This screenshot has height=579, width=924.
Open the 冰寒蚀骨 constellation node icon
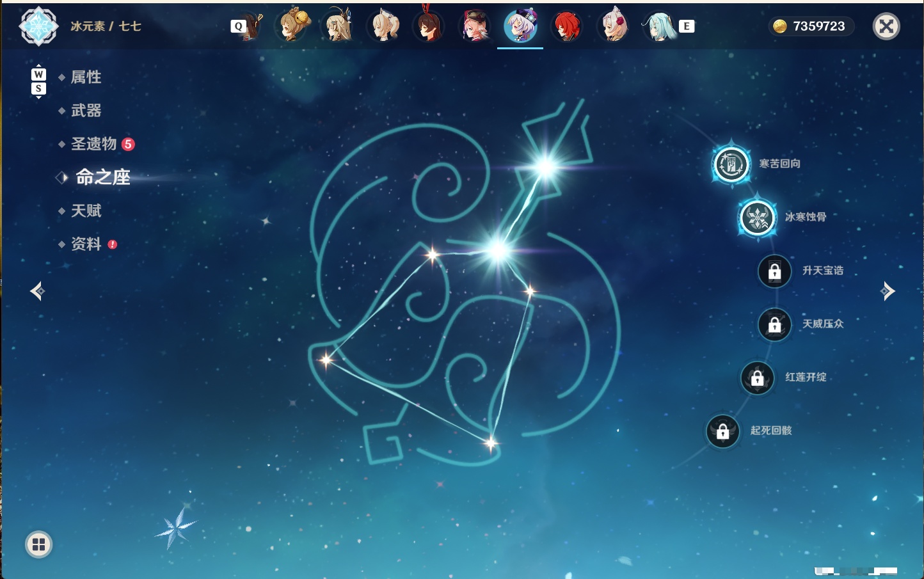[757, 218]
